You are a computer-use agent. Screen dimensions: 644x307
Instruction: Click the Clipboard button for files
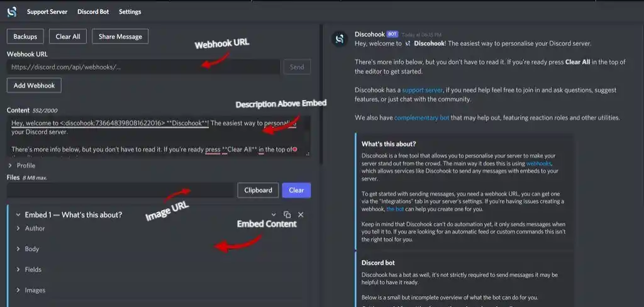(x=258, y=190)
